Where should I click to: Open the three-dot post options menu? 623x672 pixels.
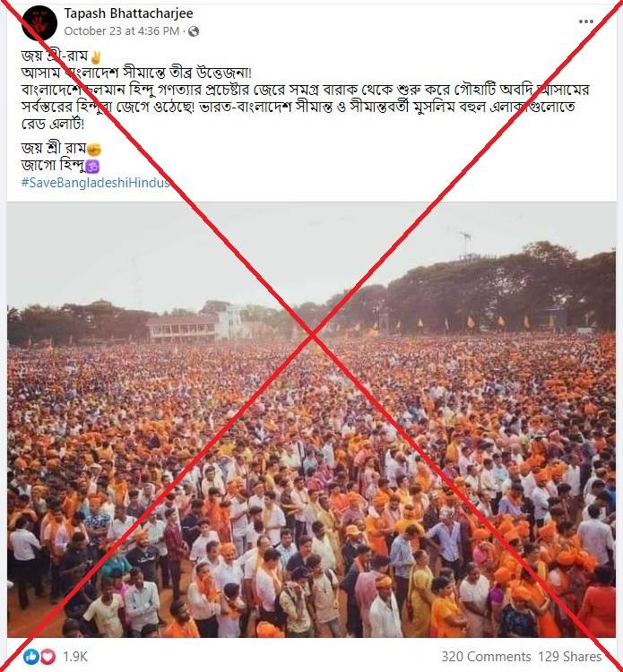pos(586,22)
